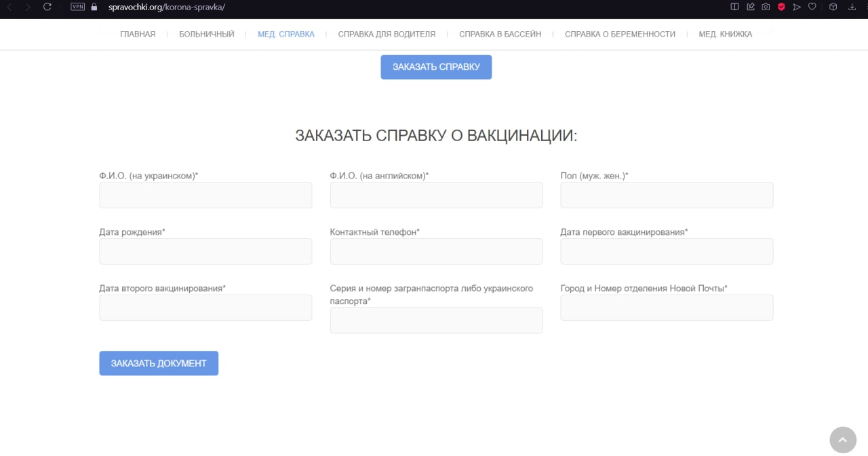
Task: Click the pinboard edit icon in toolbar
Action: coord(751,7)
